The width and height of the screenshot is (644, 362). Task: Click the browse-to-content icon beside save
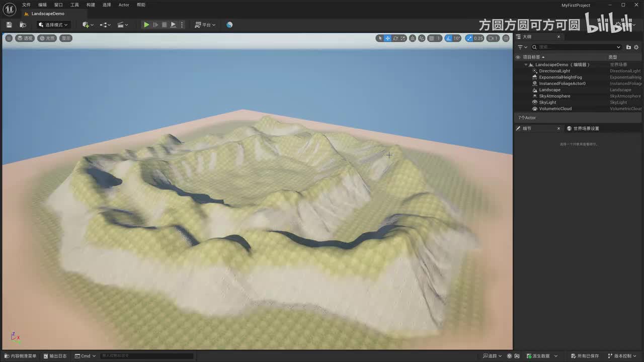[23, 25]
